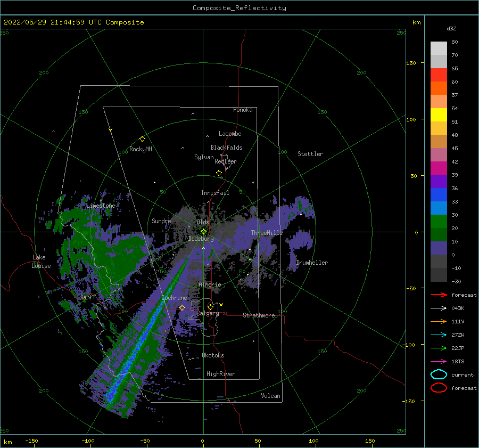
Task: Select the orange 111V arrow legend icon
Action: click(439, 321)
